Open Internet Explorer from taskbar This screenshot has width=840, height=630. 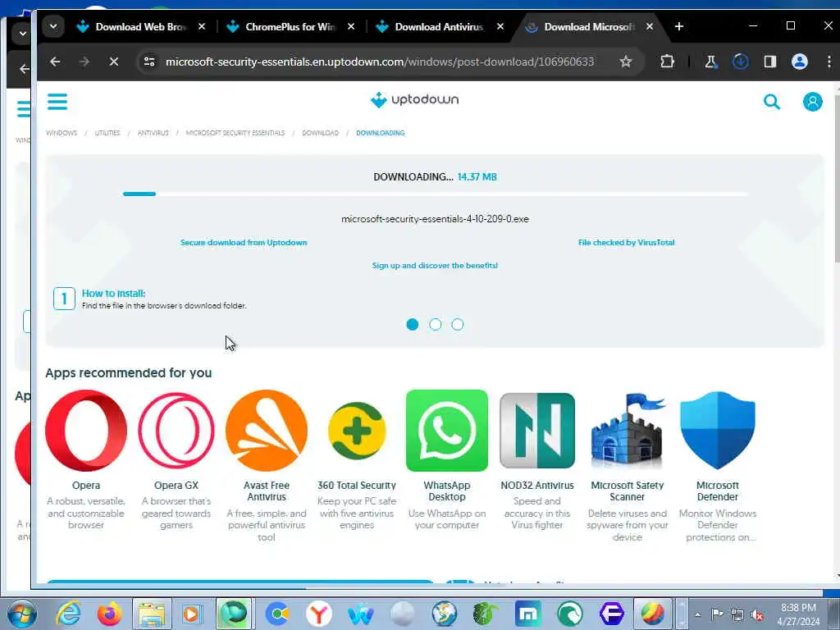69,614
